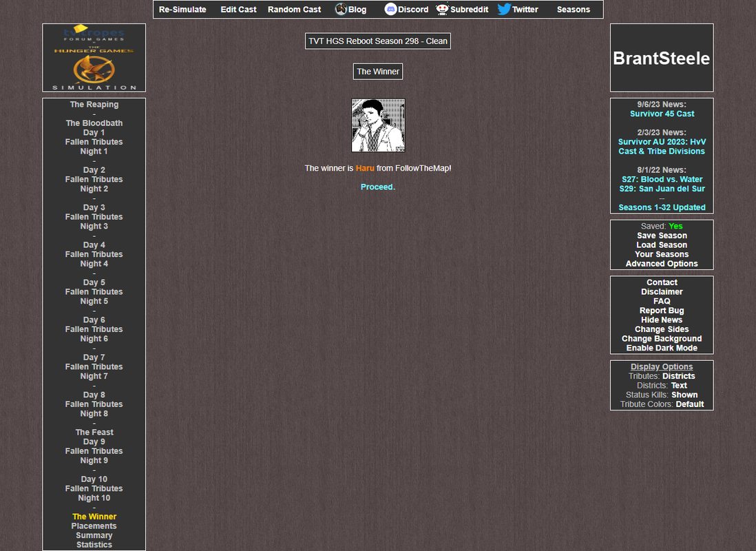Click Save Season
756x551 pixels.
pyautogui.click(x=662, y=236)
